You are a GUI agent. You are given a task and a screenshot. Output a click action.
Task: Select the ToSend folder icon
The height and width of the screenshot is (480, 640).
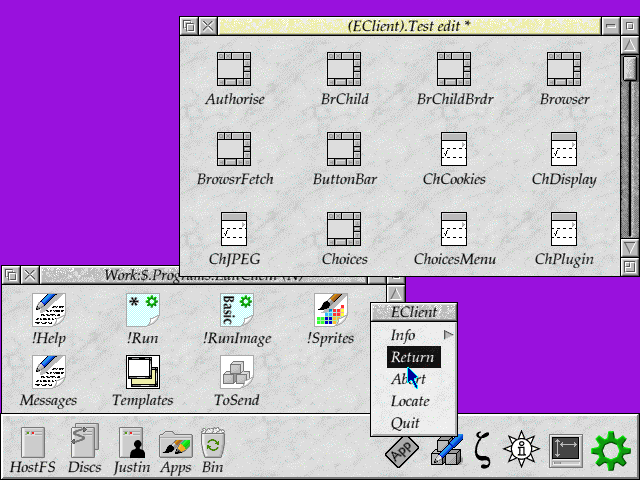(x=236, y=373)
